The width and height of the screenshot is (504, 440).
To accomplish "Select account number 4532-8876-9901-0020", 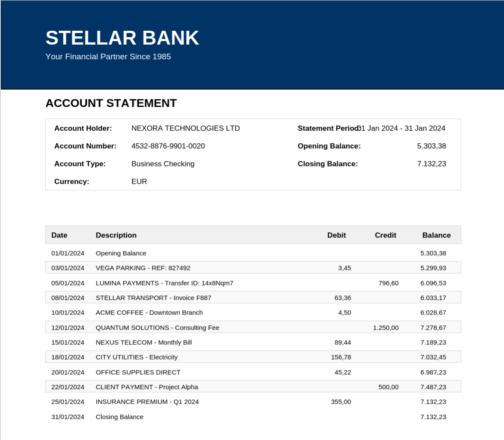I will click(x=168, y=146).
